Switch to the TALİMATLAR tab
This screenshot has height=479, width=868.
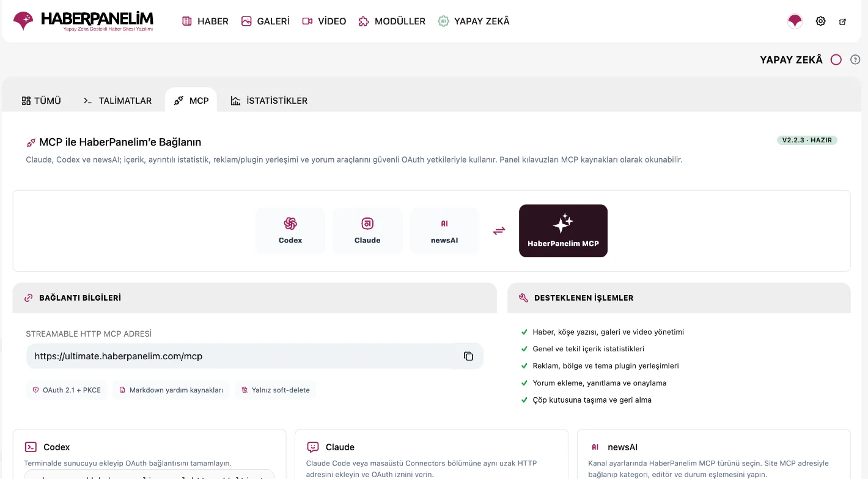117,101
